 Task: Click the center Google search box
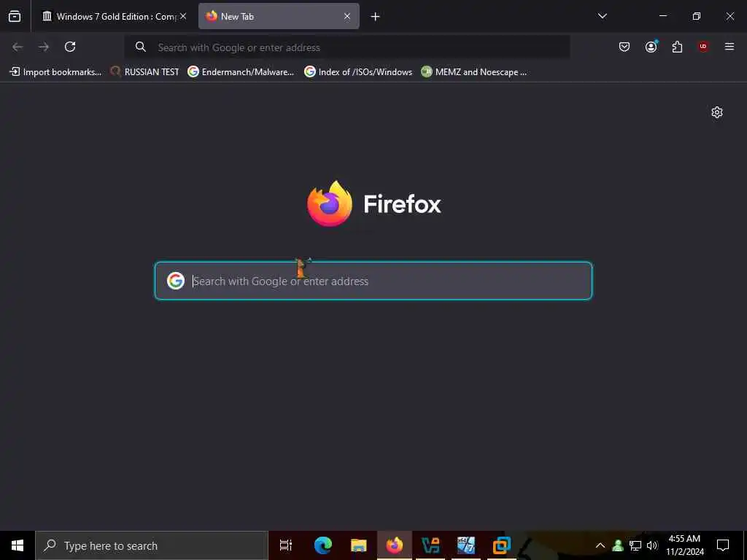pos(373,281)
